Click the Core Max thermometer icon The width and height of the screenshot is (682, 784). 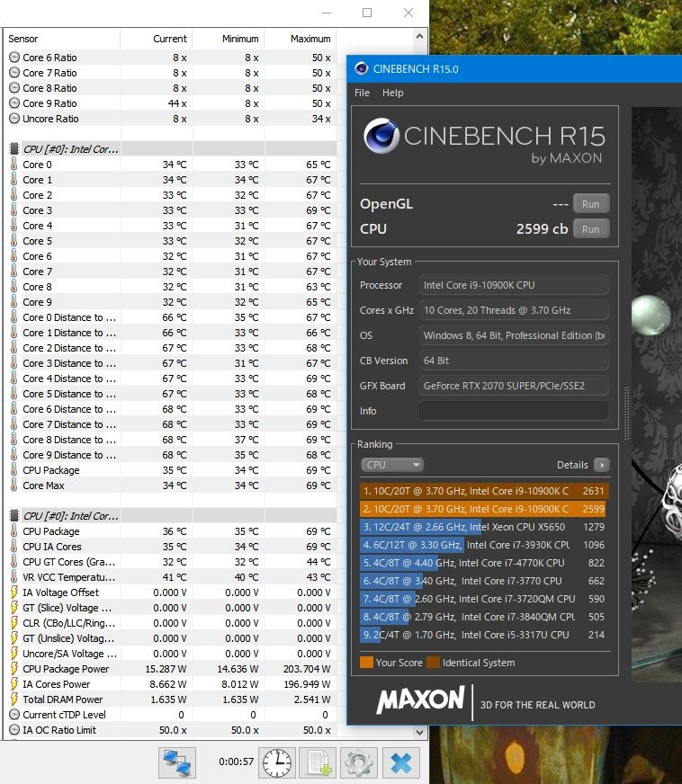(14, 485)
